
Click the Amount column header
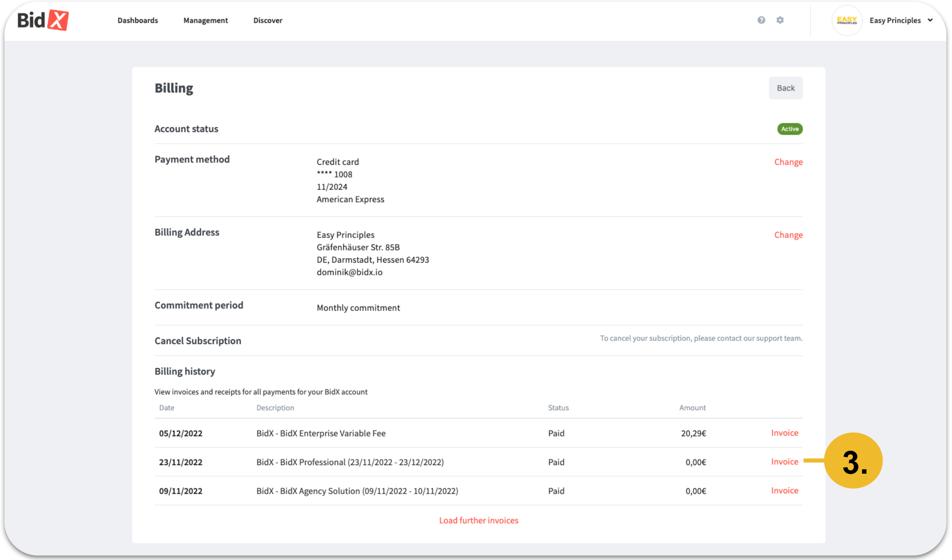tap(693, 408)
